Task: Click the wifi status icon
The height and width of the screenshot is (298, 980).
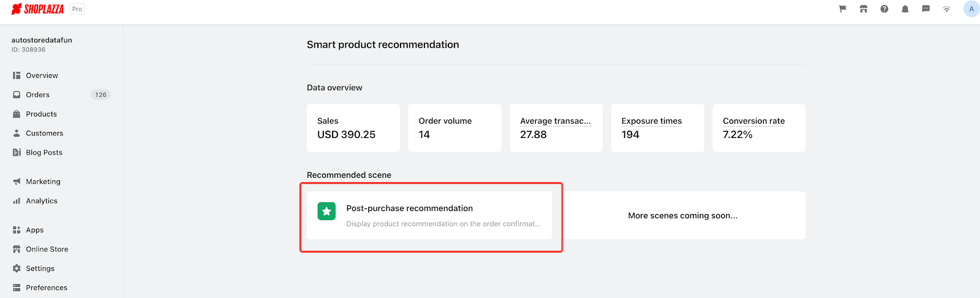Action: (947, 9)
